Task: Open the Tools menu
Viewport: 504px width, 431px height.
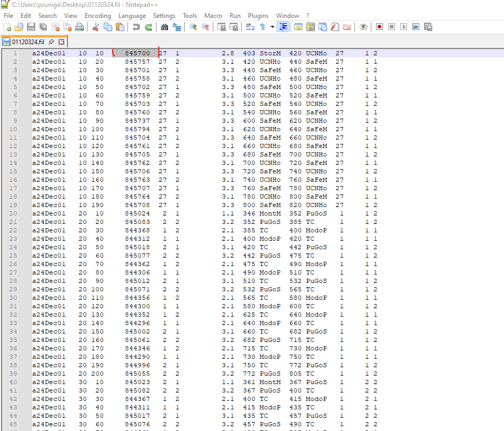Action: [190, 16]
